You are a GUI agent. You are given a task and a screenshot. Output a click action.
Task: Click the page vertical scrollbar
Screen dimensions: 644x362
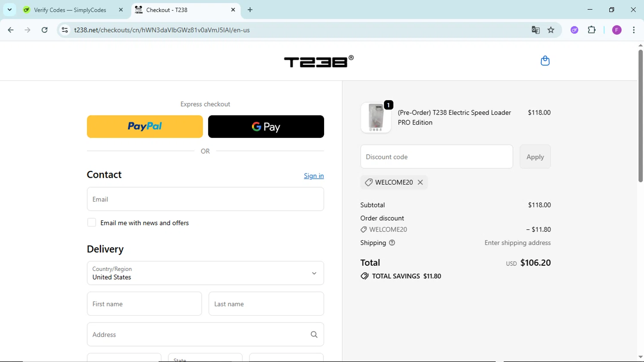pos(640,116)
